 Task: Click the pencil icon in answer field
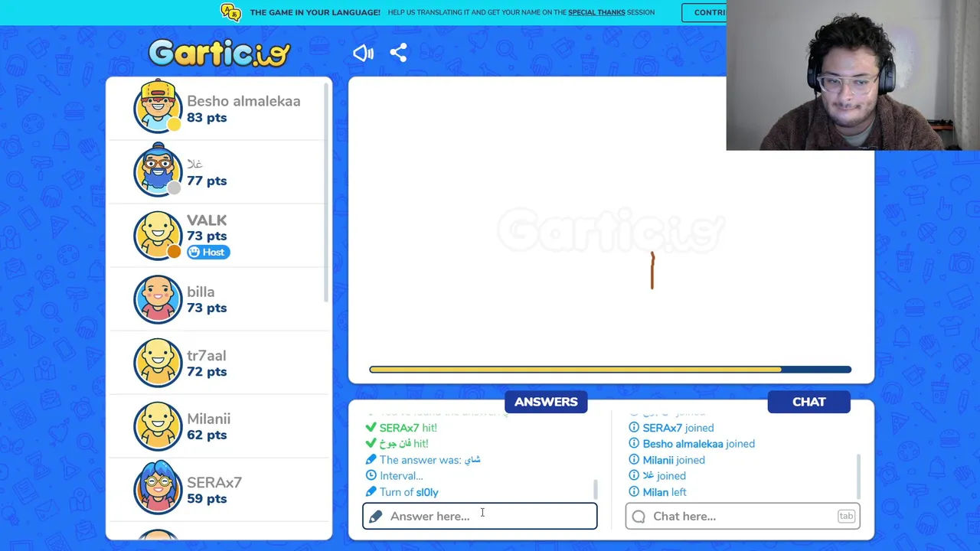pyautogui.click(x=375, y=517)
